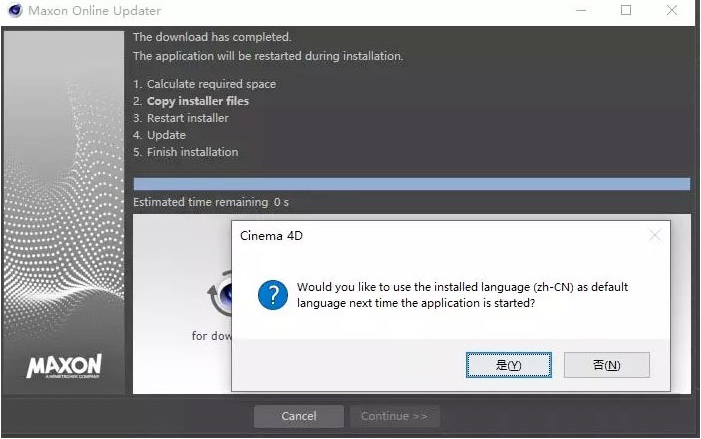
Task: Click the blue question mark icon
Action: pyautogui.click(x=272, y=295)
